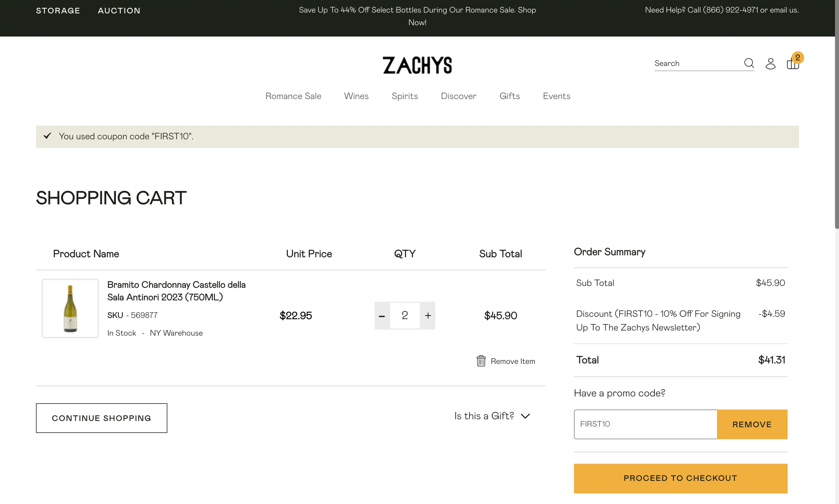Open the Romance Sale menu

coord(293,96)
